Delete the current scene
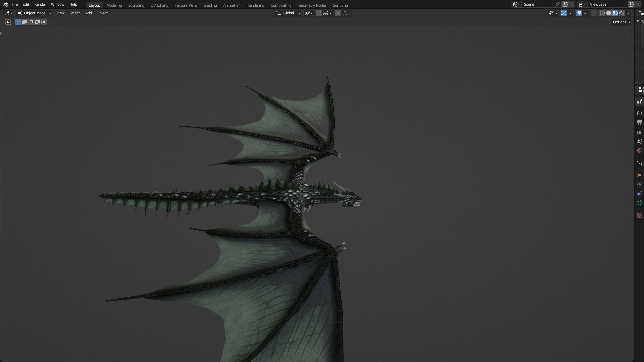Screen dimensions: 644x362 pos(572,4)
